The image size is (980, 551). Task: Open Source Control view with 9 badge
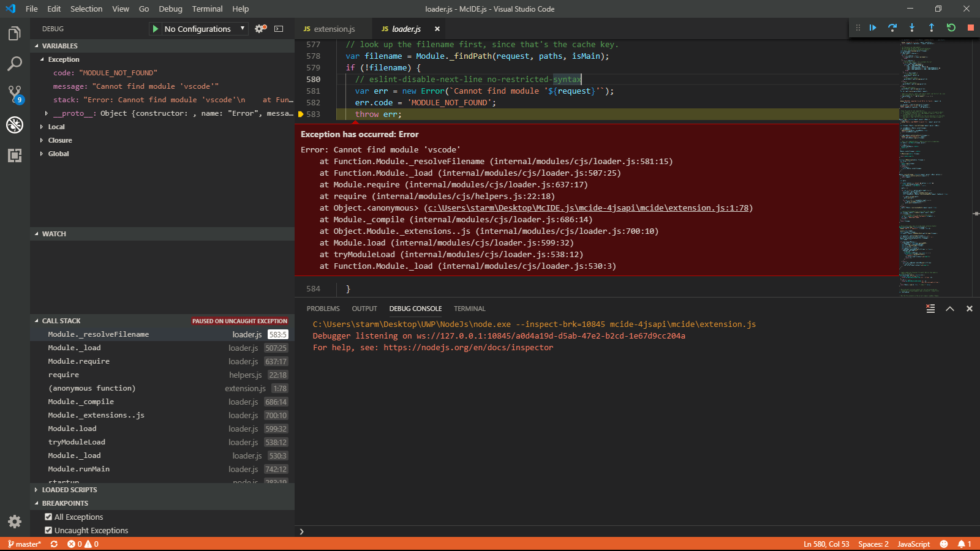coord(15,94)
